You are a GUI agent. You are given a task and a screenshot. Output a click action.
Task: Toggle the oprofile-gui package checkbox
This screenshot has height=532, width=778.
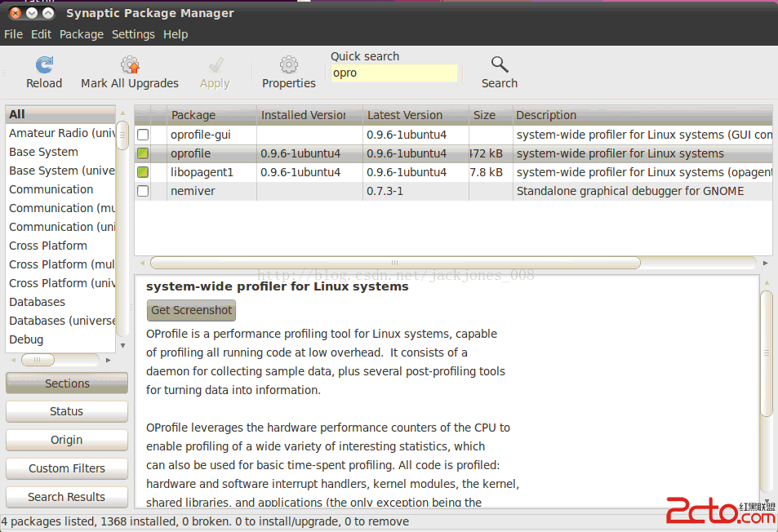pos(143,135)
